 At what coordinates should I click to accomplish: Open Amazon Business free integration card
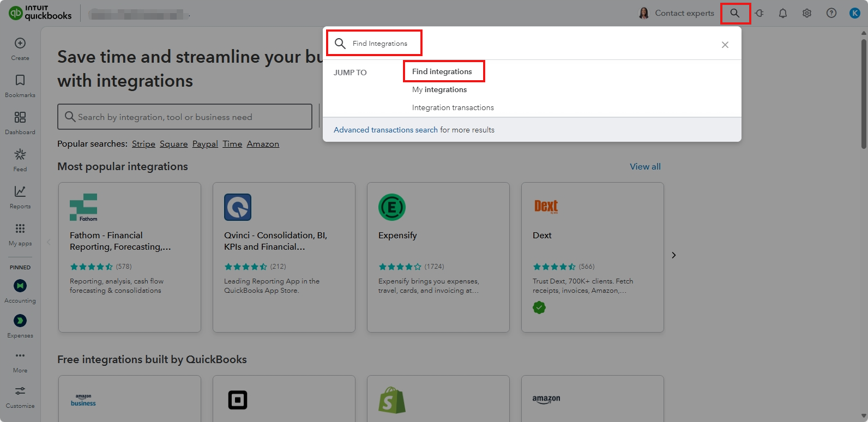coord(130,399)
